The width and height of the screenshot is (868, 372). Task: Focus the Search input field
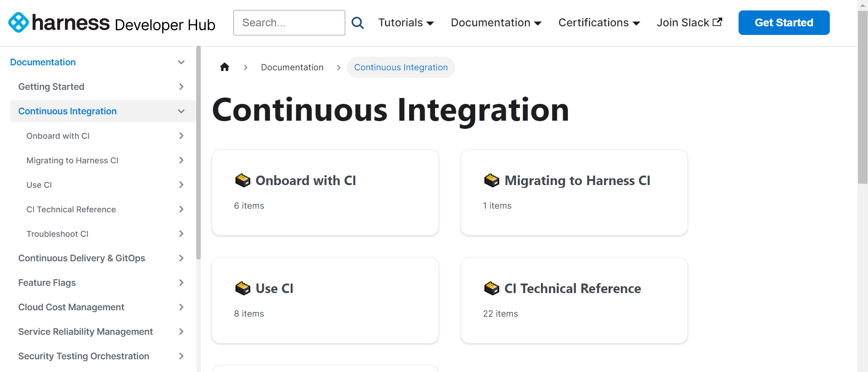click(289, 23)
